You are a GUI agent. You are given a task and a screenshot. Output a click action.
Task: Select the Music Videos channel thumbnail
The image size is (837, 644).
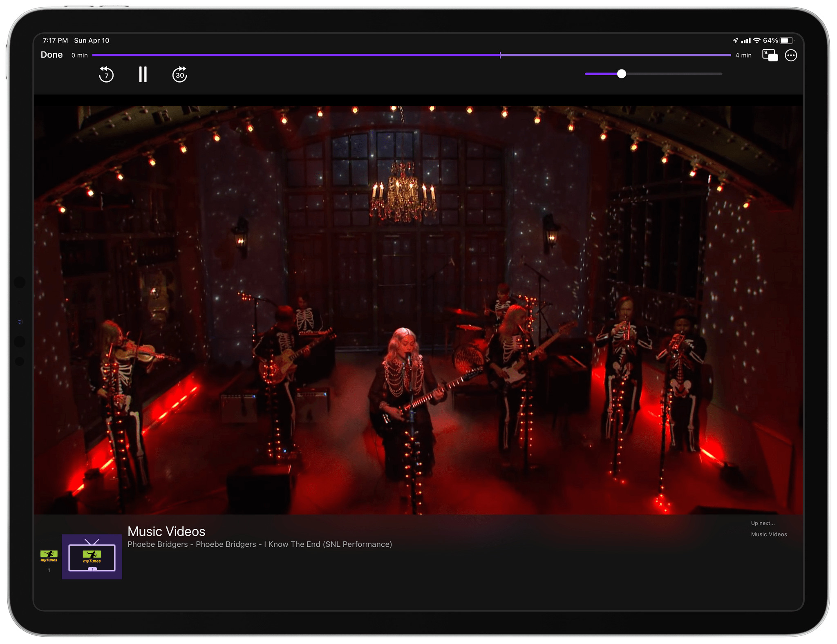(92, 557)
